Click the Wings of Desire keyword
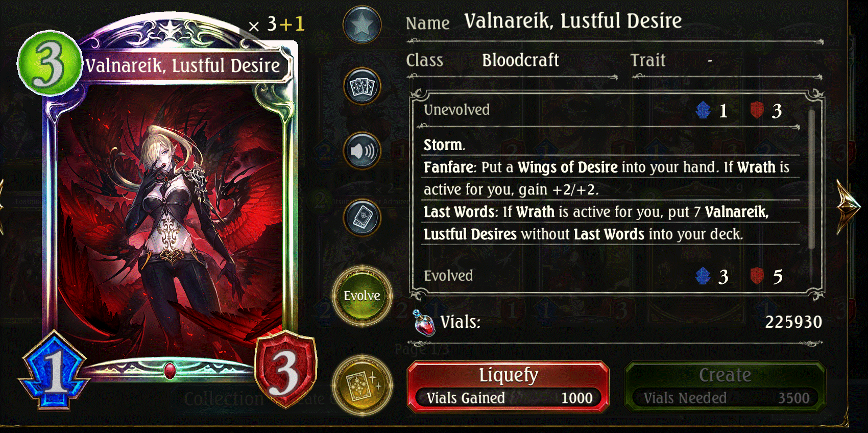The width and height of the screenshot is (868, 433). [x=568, y=167]
